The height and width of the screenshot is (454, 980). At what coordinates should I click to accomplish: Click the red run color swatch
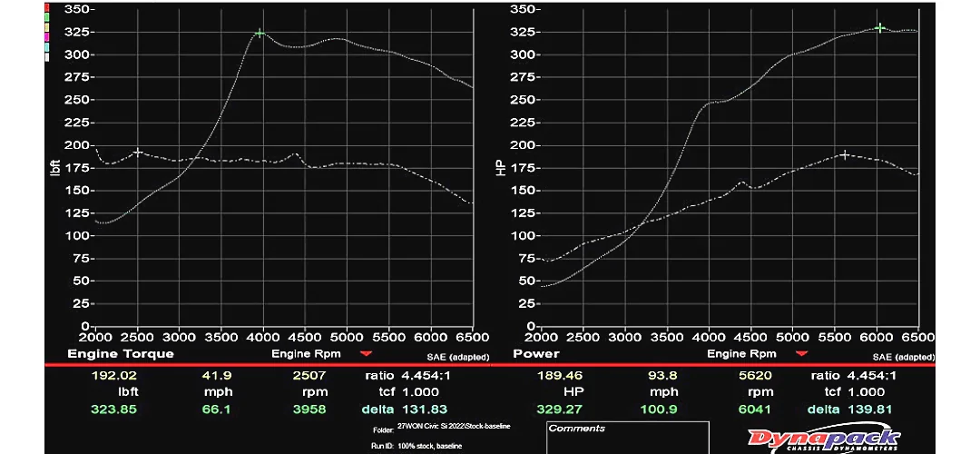[x=47, y=8]
